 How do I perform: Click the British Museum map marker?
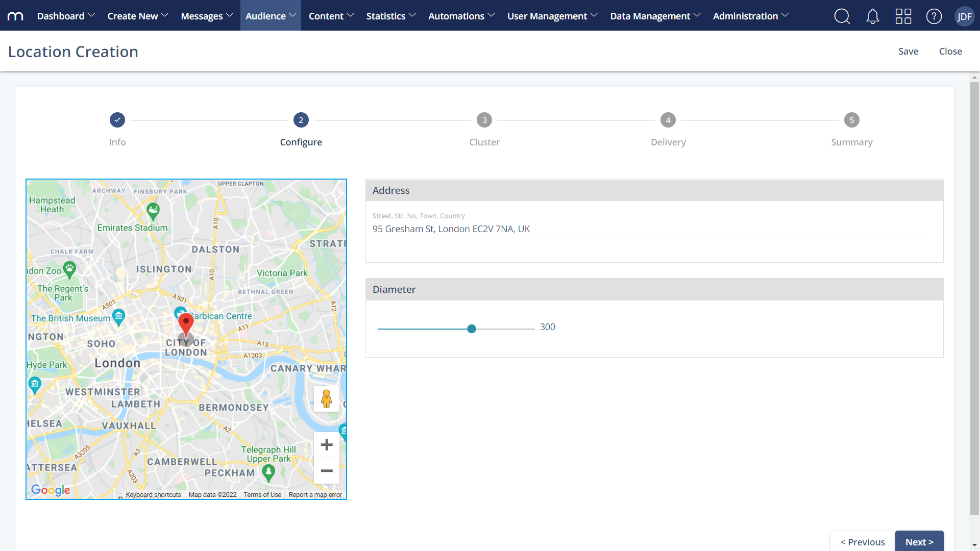pyautogui.click(x=118, y=317)
